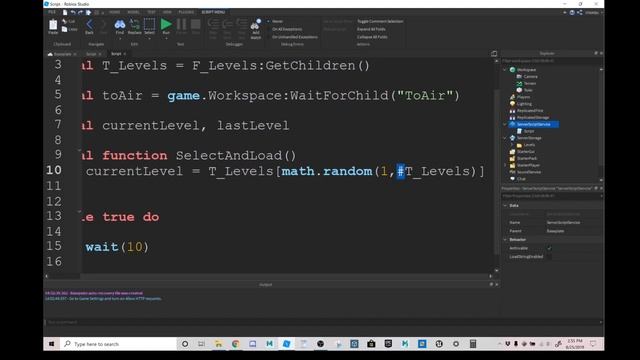The width and height of the screenshot is (640, 360).
Task: Switch to the HOME ribbon tab
Action: [114, 12]
